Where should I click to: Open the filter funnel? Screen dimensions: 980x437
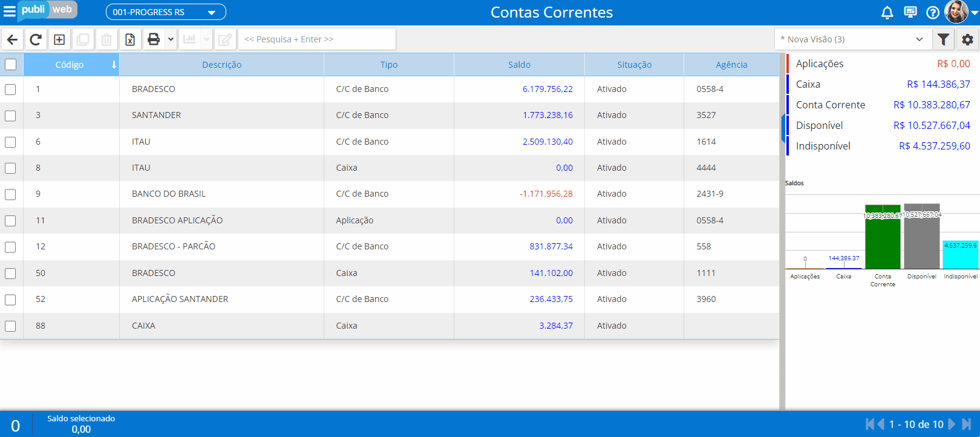[x=943, y=39]
